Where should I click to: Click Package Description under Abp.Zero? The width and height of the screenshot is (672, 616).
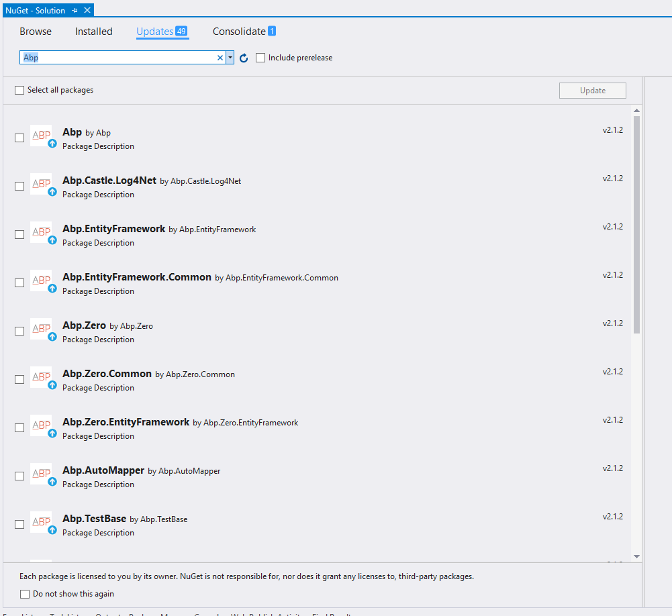tap(98, 340)
